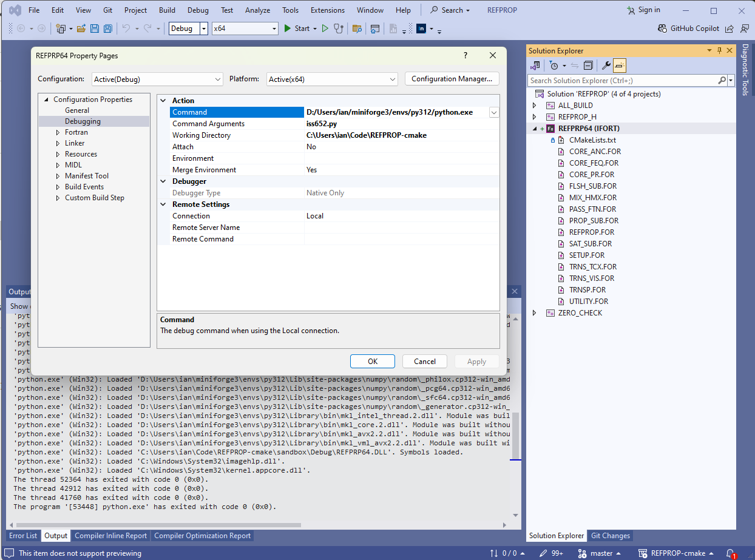Open the Debug menu
Screen dimensions: 755x560
(198, 10)
